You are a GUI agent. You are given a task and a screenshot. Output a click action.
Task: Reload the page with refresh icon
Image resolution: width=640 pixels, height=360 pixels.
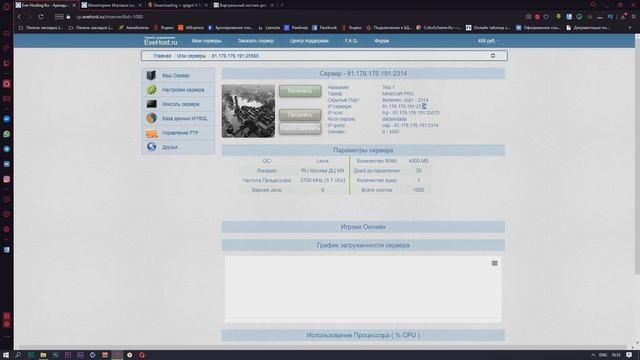tap(41, 17)
